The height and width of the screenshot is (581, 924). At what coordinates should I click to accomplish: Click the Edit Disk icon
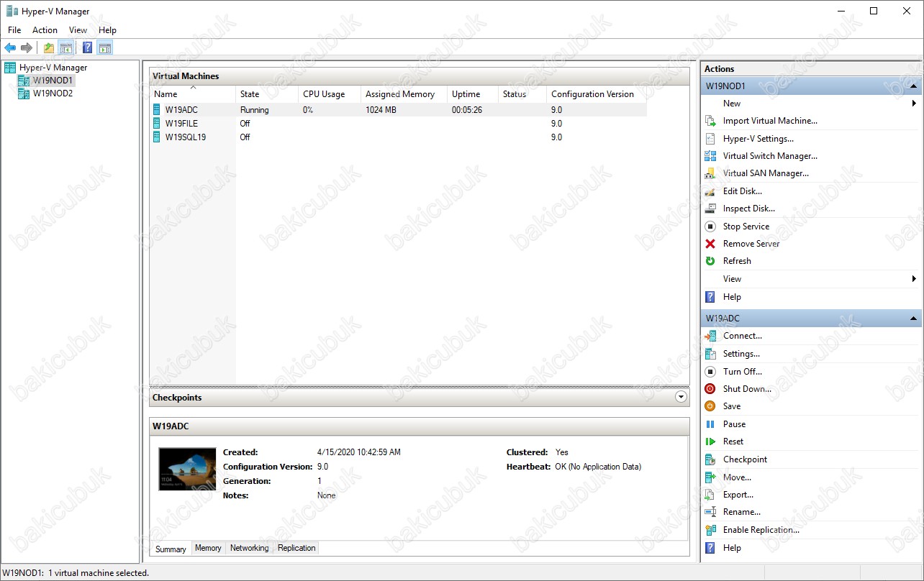(x=710, y=191)
